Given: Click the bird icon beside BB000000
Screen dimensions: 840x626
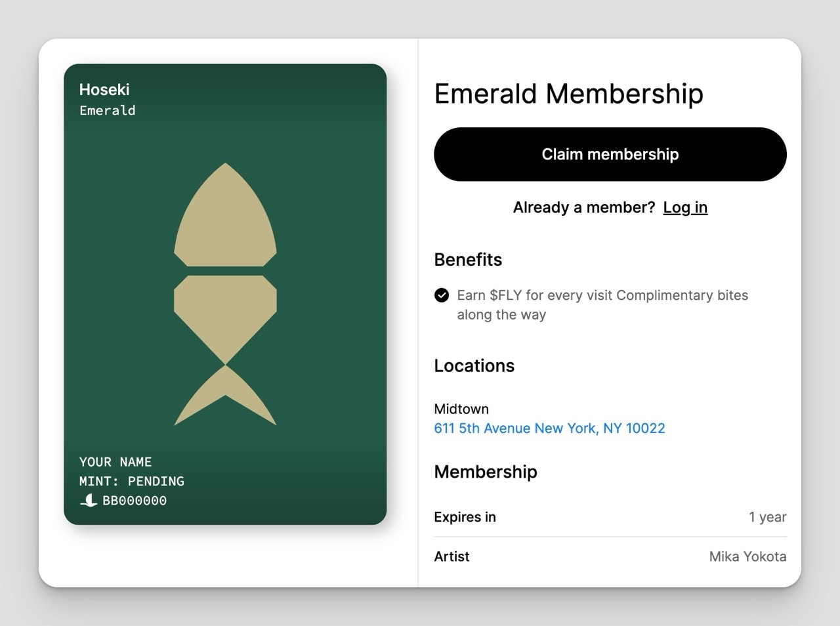Looking at the screenshot, I should (x=88, y=500).
